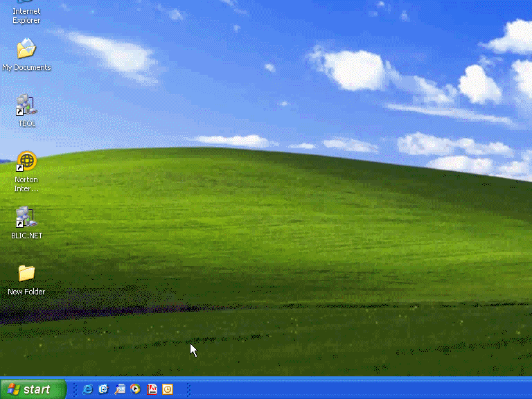532x399 pixels.
Task: Click the 'New Folder' text label
Action: (26, 292)
